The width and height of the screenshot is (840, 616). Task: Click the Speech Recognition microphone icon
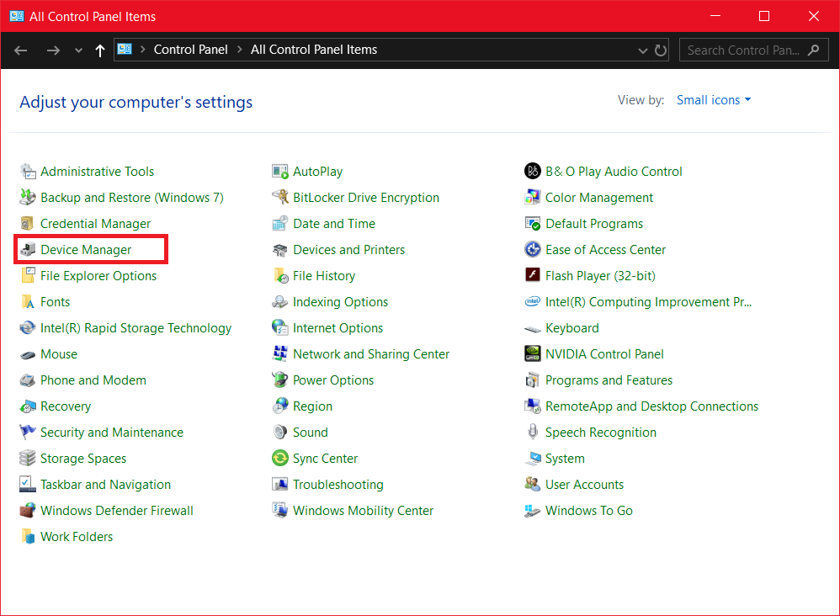[533, 433]
